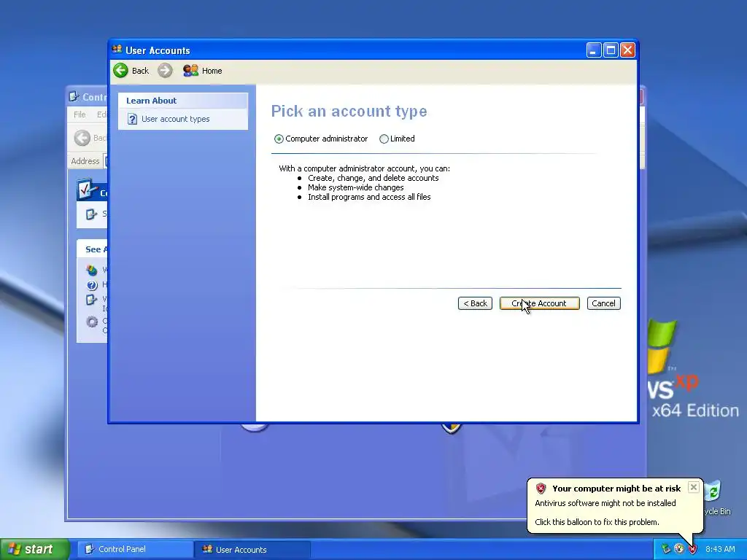Cancel the account creation
The height and width of the screenshot is (560, 747).
click(x=603, y=303)
